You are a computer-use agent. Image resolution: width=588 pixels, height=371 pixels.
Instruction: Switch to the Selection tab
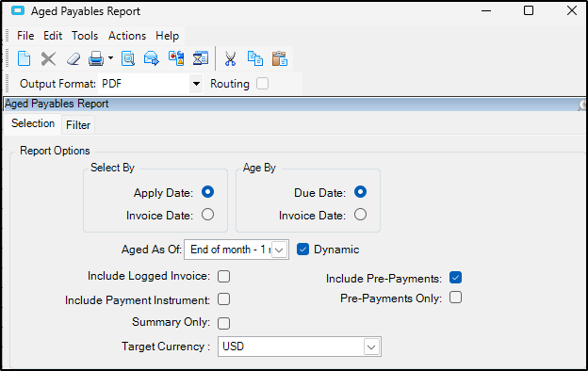tap(33, 123)
